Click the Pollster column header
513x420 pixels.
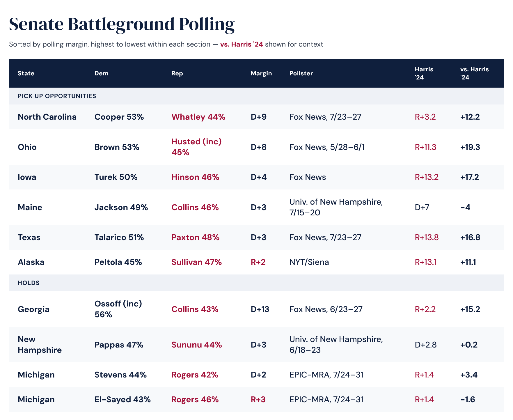(x=301, y=73)
